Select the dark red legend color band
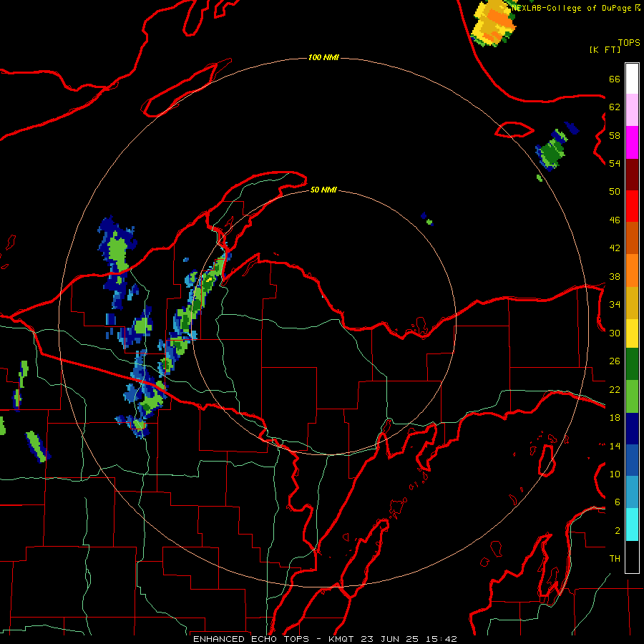Viewport: 644px width, 644px height. [632, 174]
